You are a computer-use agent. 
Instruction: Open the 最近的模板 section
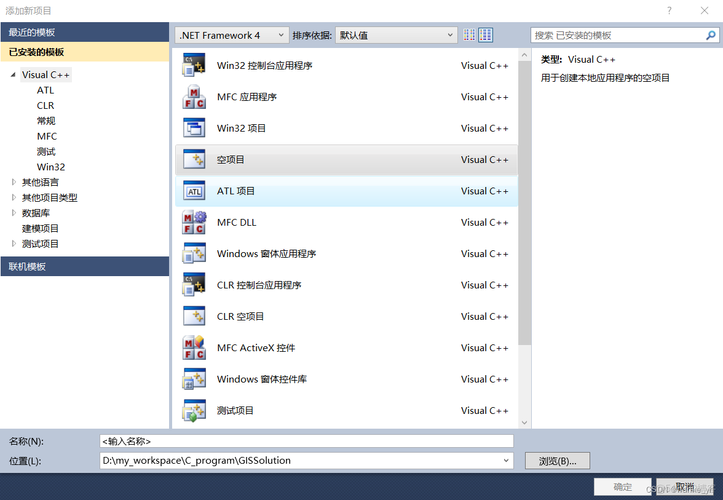click(85, 33)
